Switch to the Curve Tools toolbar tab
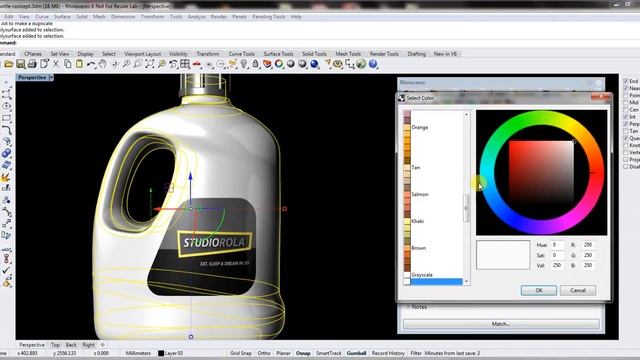 [x=242, y=54]
